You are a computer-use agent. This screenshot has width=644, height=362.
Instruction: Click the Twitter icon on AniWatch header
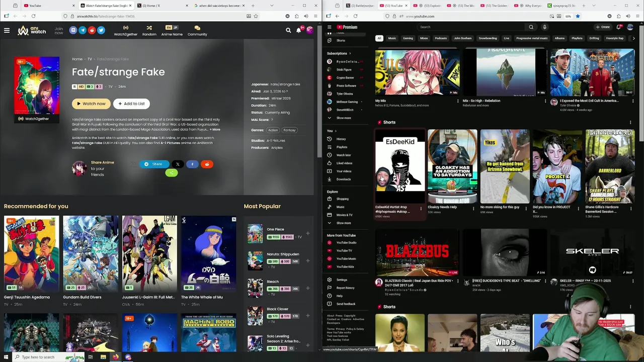101,30
